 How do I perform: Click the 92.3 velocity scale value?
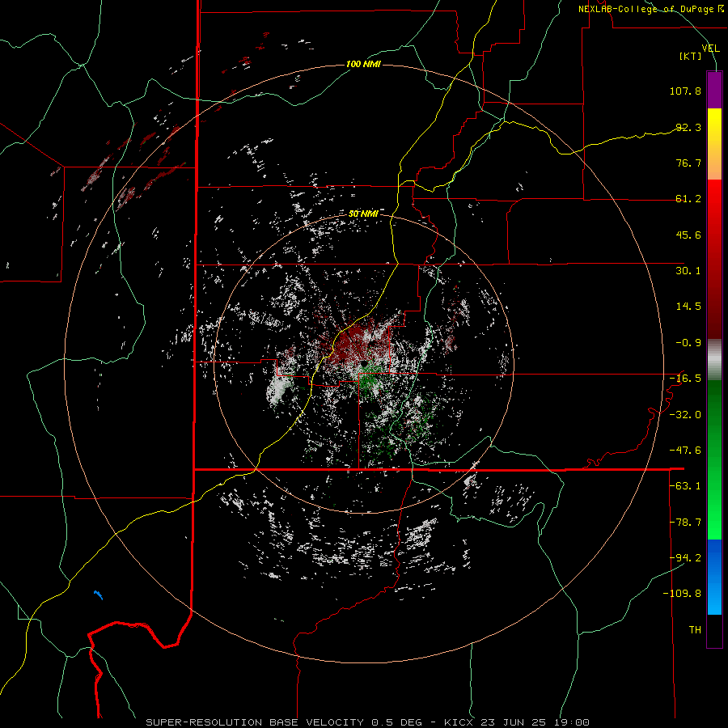click(x=688, y=127)
